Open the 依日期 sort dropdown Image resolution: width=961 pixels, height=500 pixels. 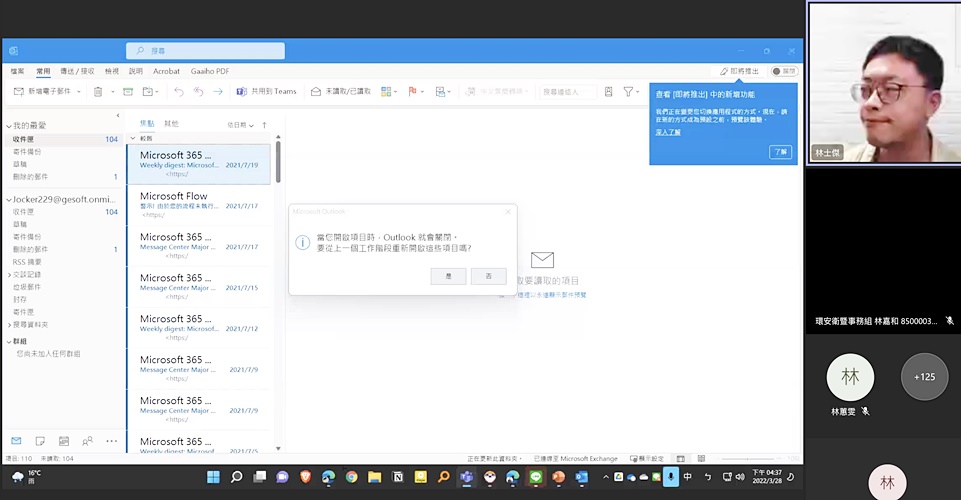tap(240, 125)
